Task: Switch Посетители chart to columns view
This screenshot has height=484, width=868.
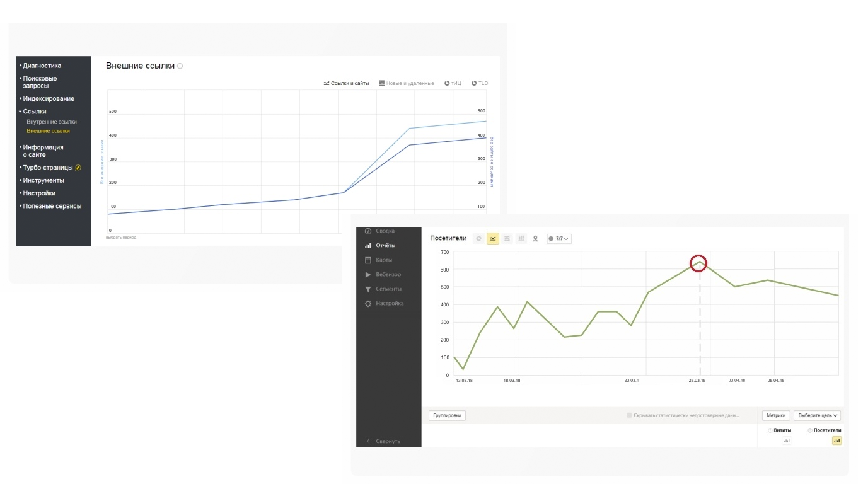Action: 521,239
